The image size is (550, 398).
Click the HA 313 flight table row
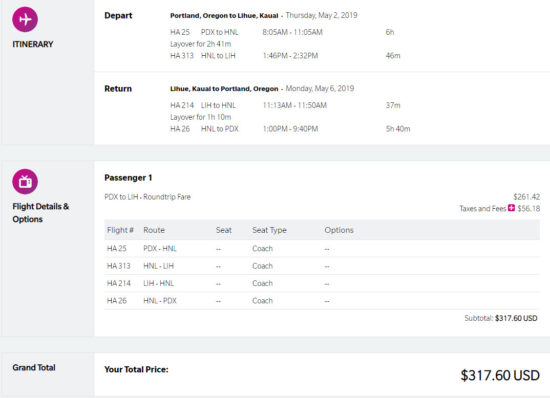pyautogui.click(x=322, y=266)
